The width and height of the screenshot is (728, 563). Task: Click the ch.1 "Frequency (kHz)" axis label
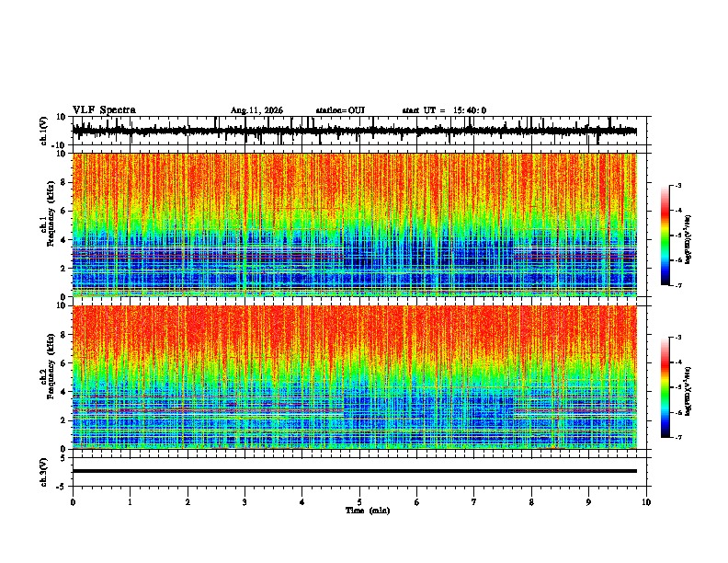[x=51, y=213]
